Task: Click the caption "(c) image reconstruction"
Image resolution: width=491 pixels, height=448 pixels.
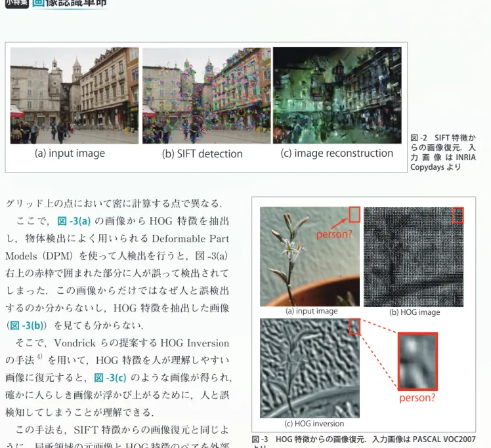Action: [337, 153]
